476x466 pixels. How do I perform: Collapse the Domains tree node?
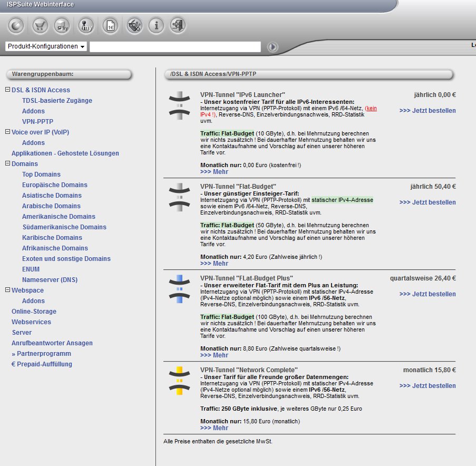(x=7, y=163)
